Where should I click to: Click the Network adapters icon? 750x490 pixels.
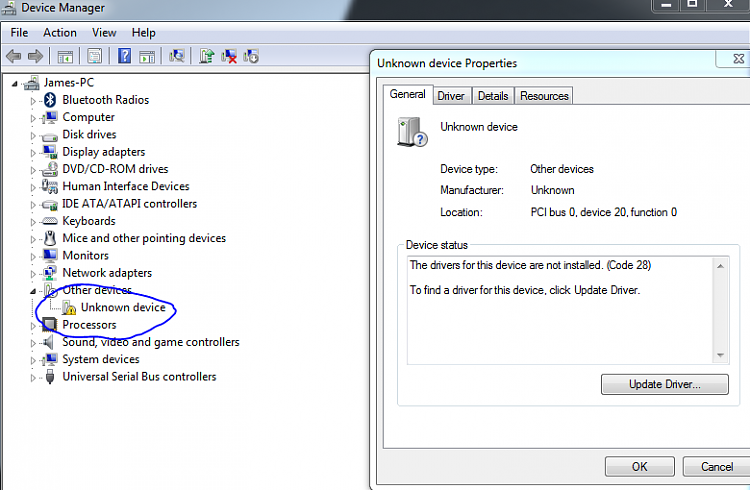50,273
